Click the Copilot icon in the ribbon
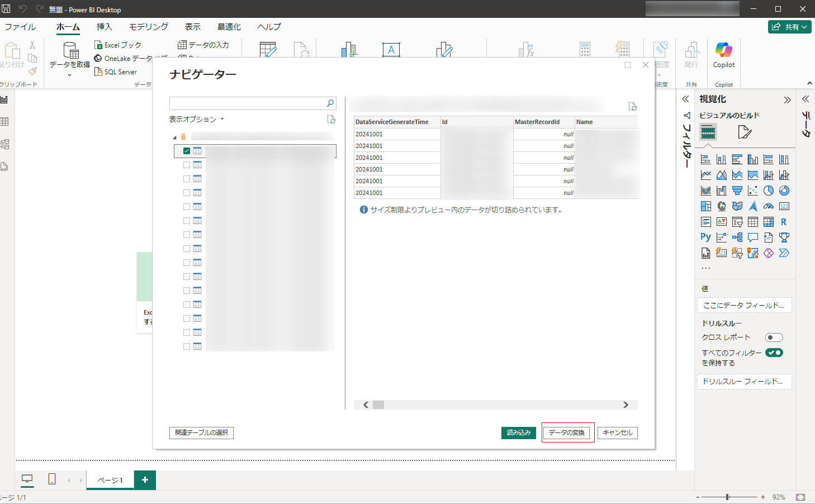The width and height of the screenshot is (815, 504). (x=723, y=51)
